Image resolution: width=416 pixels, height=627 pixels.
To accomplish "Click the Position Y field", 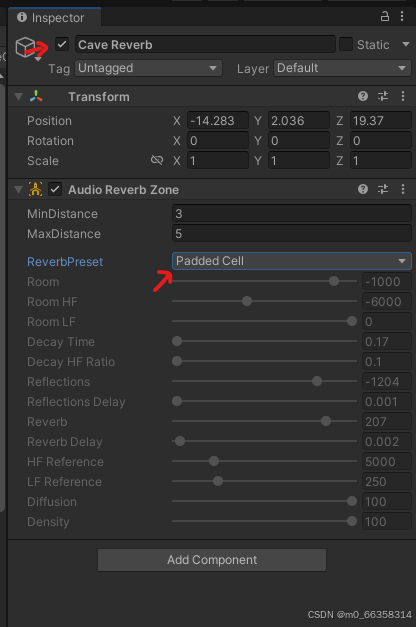I will point(299,120).
